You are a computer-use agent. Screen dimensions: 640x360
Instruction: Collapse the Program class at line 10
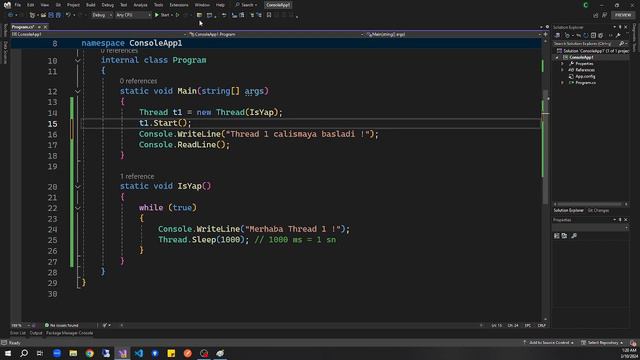(78, 60)
